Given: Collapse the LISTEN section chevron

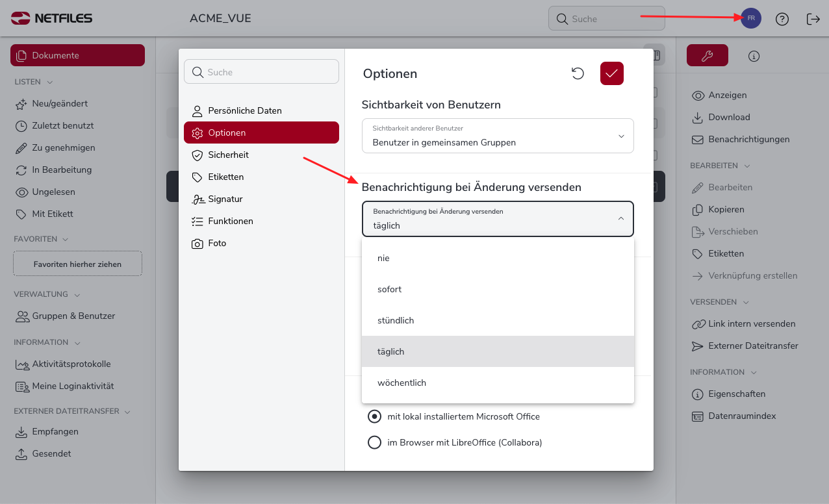Looking at the screenshot, I should 50,82.
